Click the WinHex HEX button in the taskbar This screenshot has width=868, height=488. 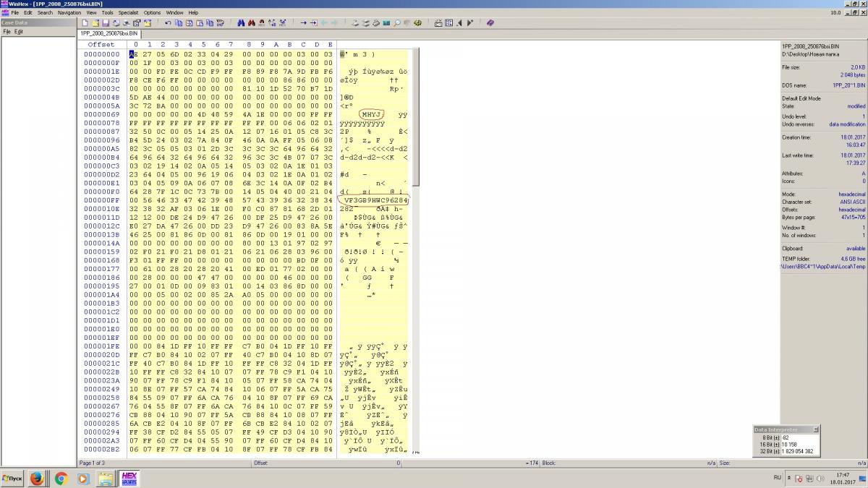129,479
